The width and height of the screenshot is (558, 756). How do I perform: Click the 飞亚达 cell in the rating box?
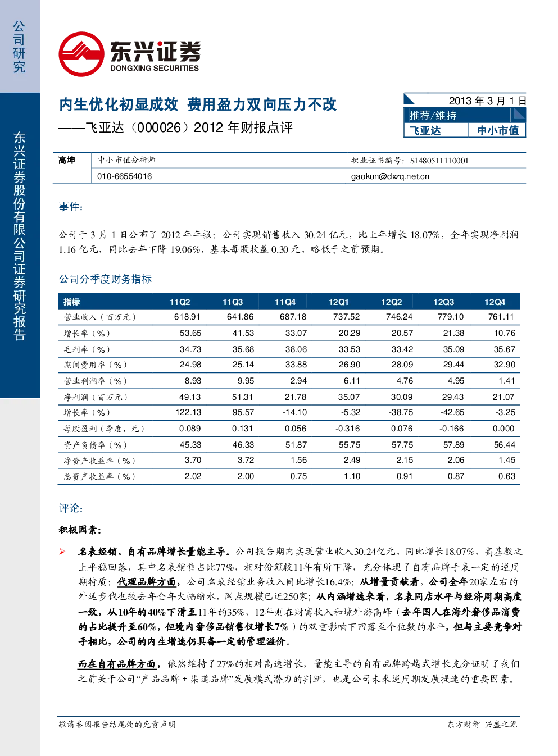point(425,131)
